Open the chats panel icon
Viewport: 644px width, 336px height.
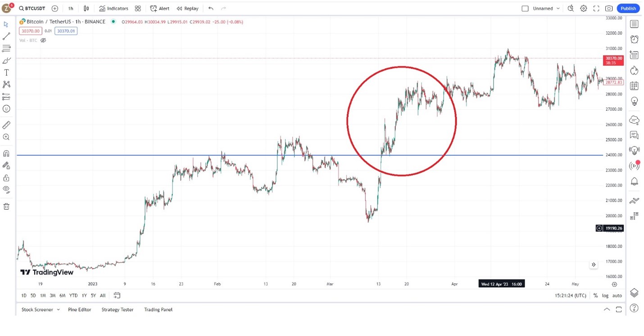click(634, 135)
